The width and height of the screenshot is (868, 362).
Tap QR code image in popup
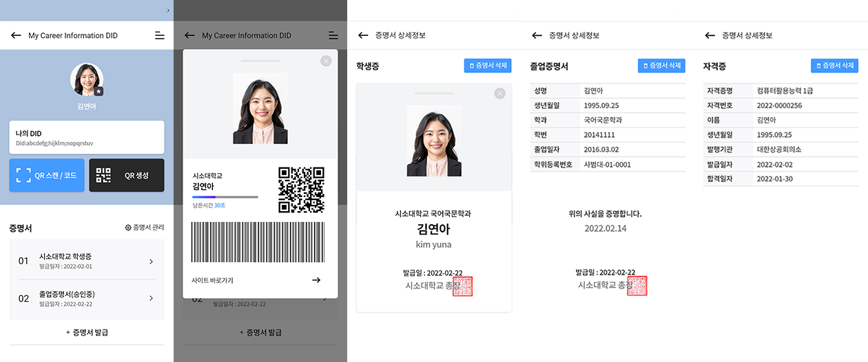coord(301,190)
